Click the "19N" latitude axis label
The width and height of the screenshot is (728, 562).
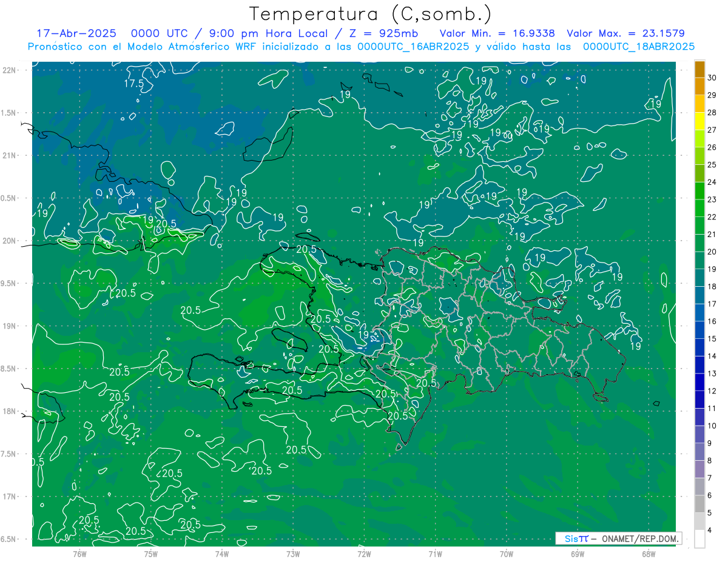click(x=9, y=326)
